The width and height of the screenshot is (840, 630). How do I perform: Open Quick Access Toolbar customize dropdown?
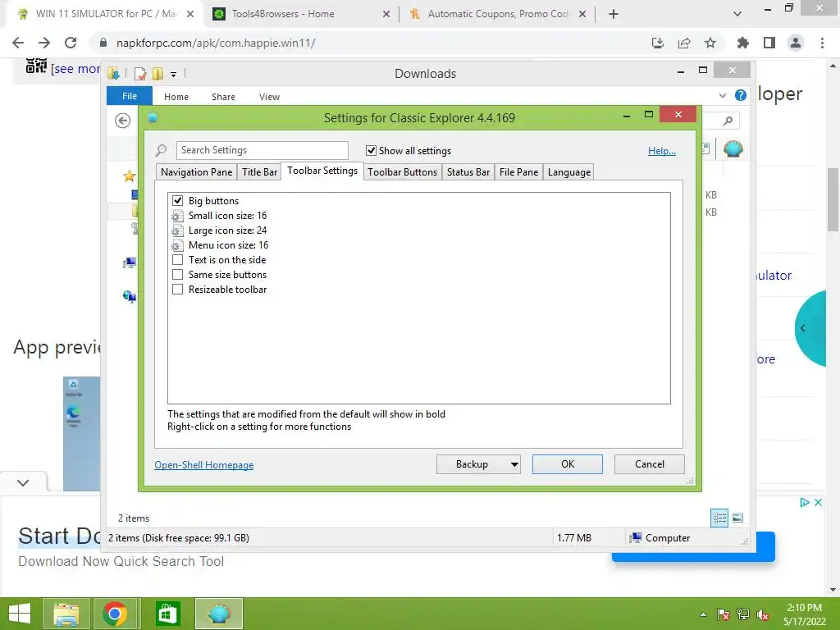coord(174,75)
